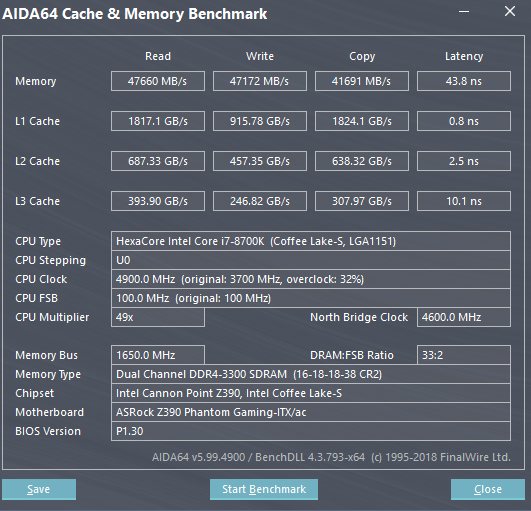Screen dimensions: 531x511
Task: Click the CPU Type info field
Action: pyautogui.click(x=311, y=241)
